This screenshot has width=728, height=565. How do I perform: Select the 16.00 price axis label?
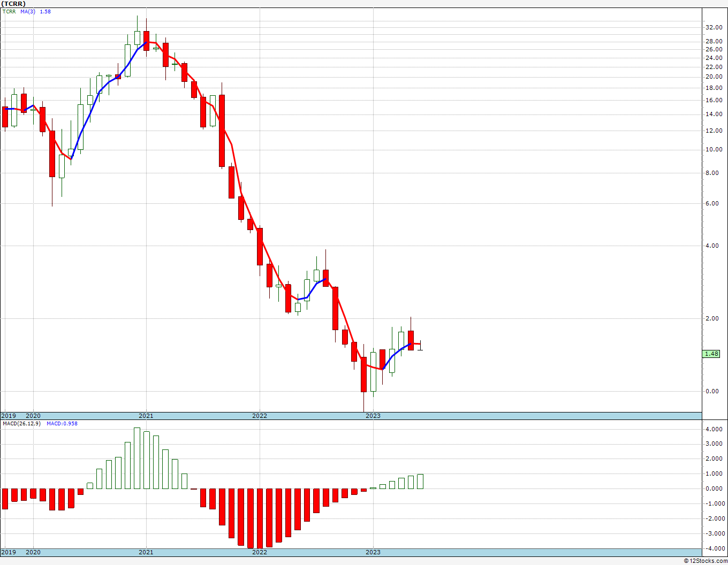tap(714, 100)
